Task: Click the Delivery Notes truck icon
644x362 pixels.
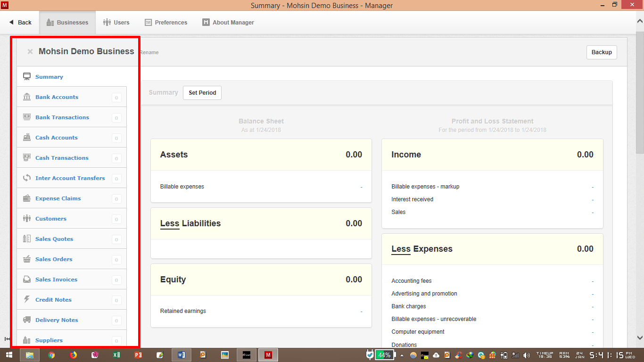Action: coord(27,320)
